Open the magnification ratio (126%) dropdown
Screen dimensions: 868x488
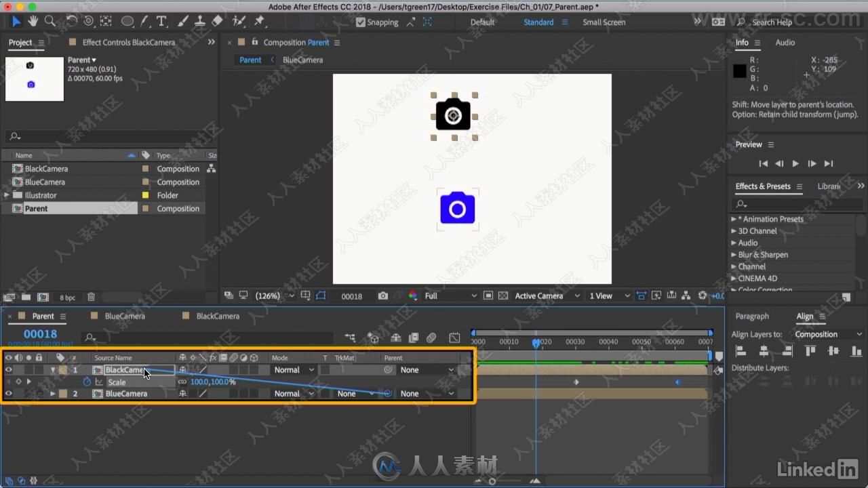click(x=274, y=296)
